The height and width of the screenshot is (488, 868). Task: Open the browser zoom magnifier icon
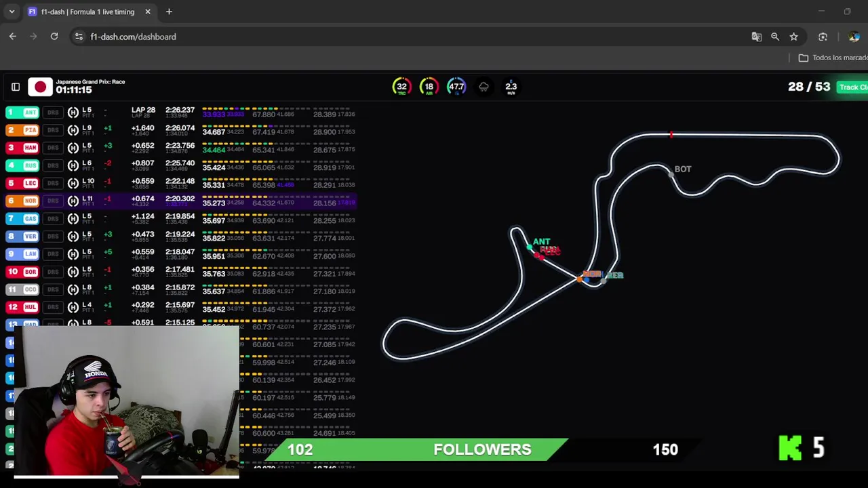(x=775, y=37)
